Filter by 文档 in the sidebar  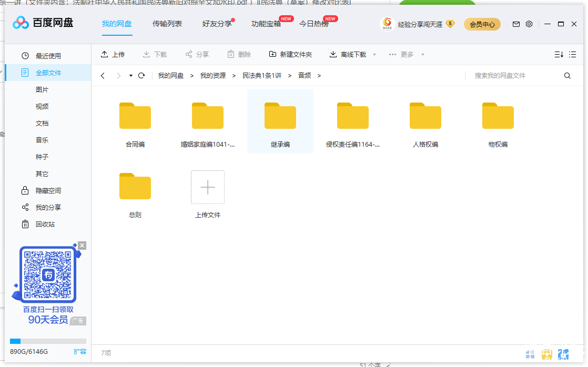coord(42,124)
